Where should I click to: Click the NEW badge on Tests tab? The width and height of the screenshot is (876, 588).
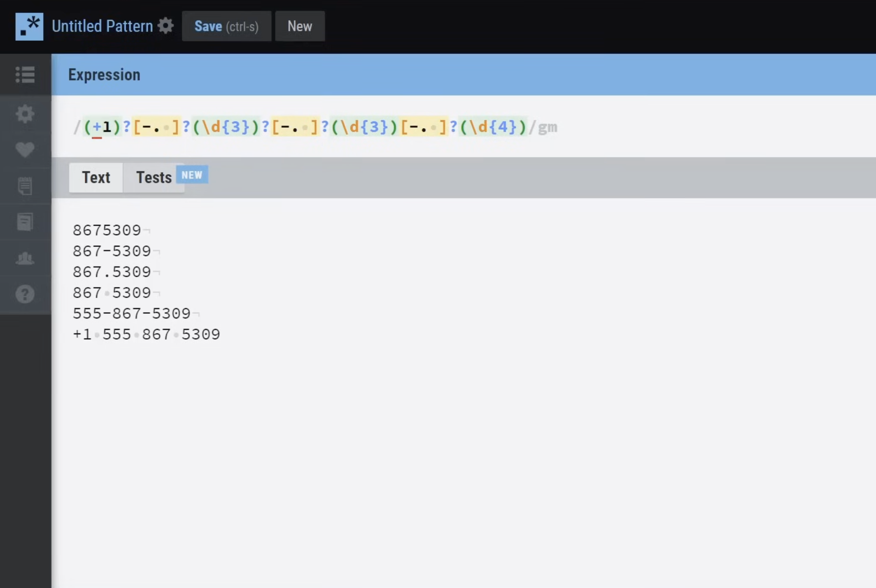click(192, 175)
